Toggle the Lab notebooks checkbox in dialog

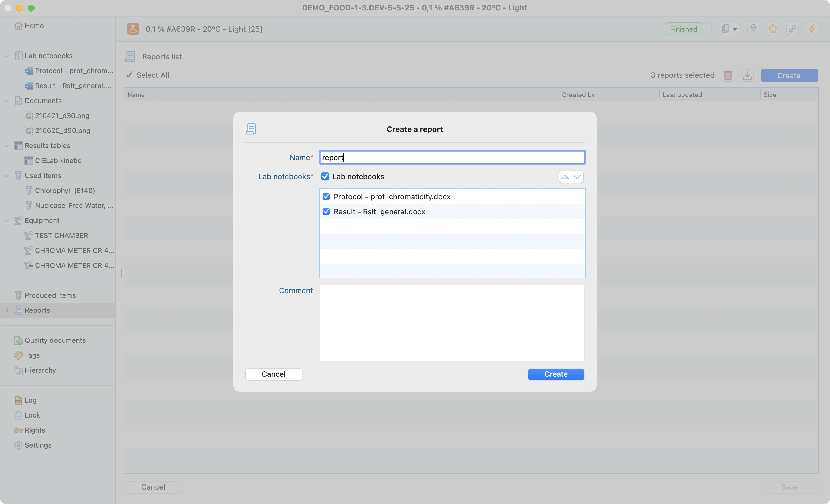coord(325,177)
